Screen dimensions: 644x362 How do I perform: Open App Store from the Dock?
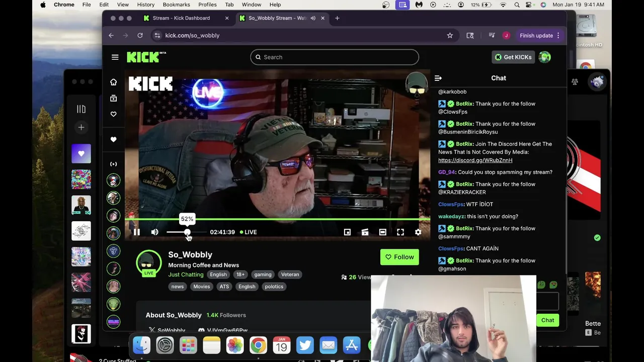pyautogui.click(x=352, y=345)
